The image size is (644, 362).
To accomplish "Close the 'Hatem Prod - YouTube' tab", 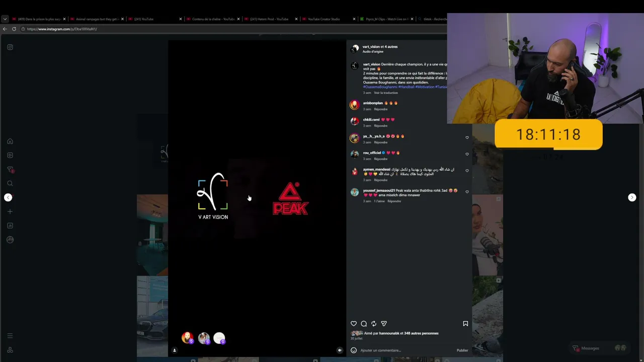I will 296,19.
